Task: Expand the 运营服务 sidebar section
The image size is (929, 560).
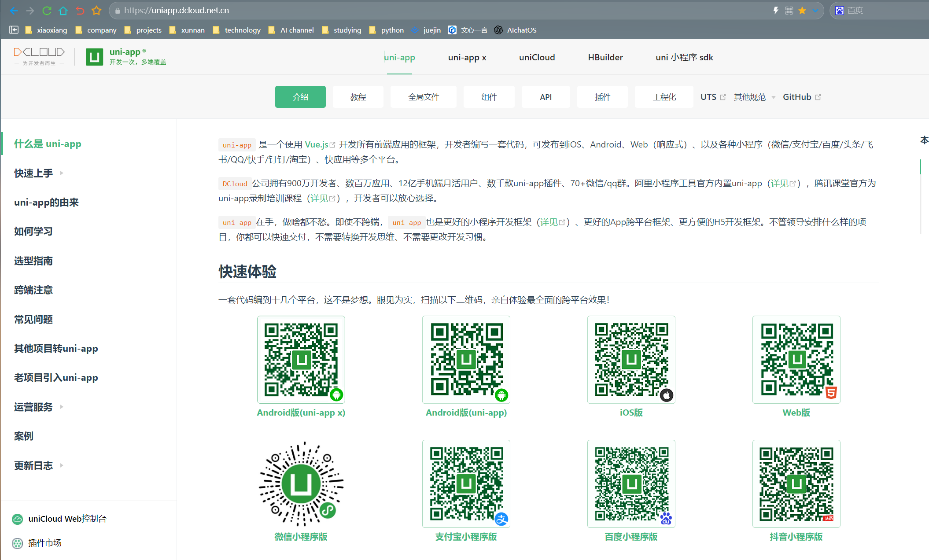Action: [x=39, y=407]
